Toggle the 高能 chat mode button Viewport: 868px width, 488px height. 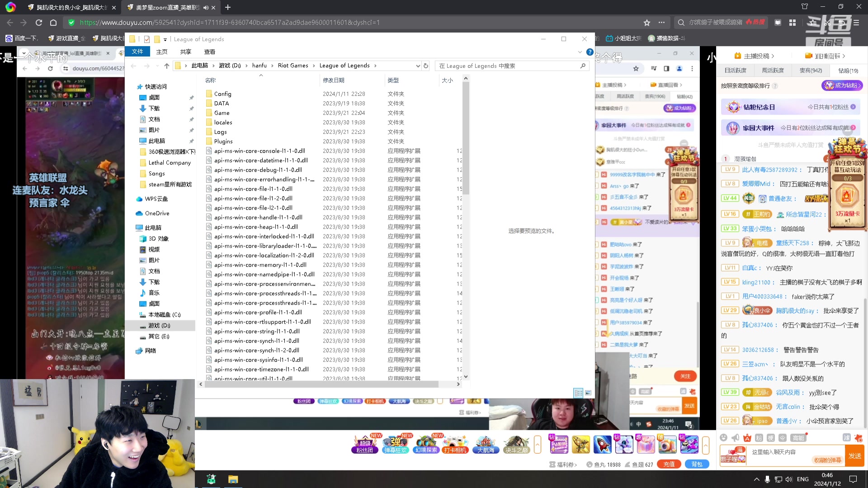798,437
